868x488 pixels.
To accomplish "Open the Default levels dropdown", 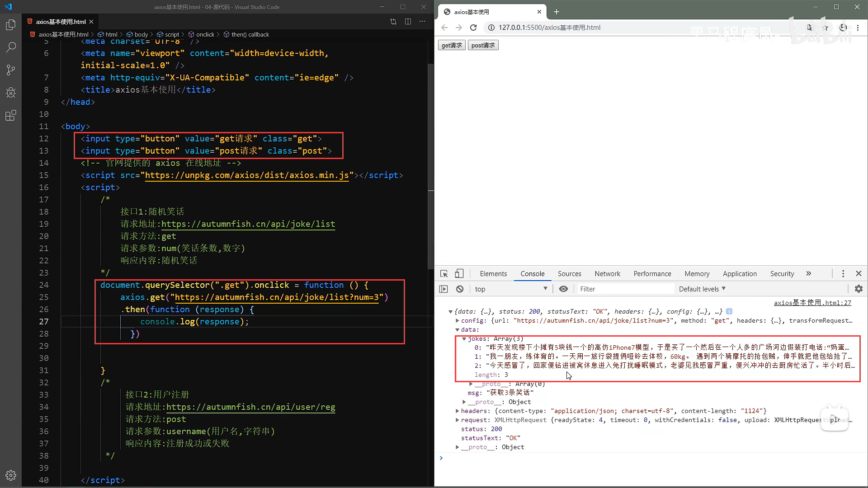I will pyautogui.click(x=702, y=289).
